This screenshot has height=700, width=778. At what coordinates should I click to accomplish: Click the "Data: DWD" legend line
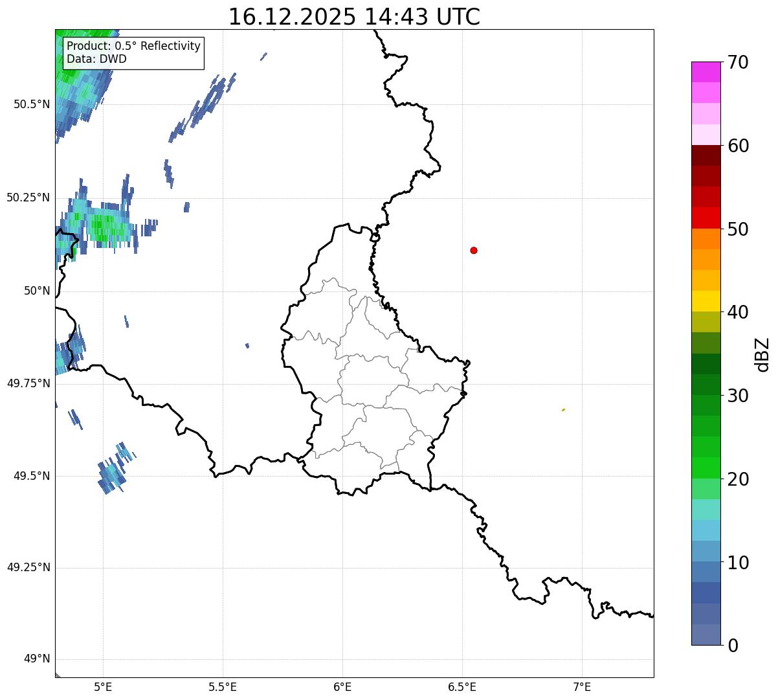pyautogui.click(x=96, y=59)
